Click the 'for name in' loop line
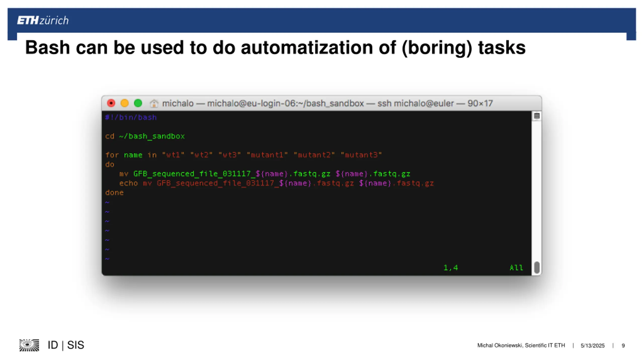 coord(244,155)
